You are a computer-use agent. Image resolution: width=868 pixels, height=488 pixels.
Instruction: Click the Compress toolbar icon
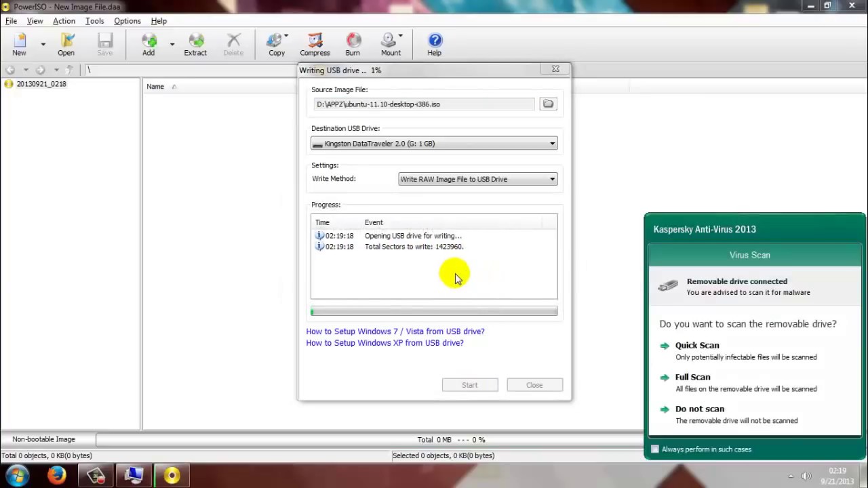315,45
